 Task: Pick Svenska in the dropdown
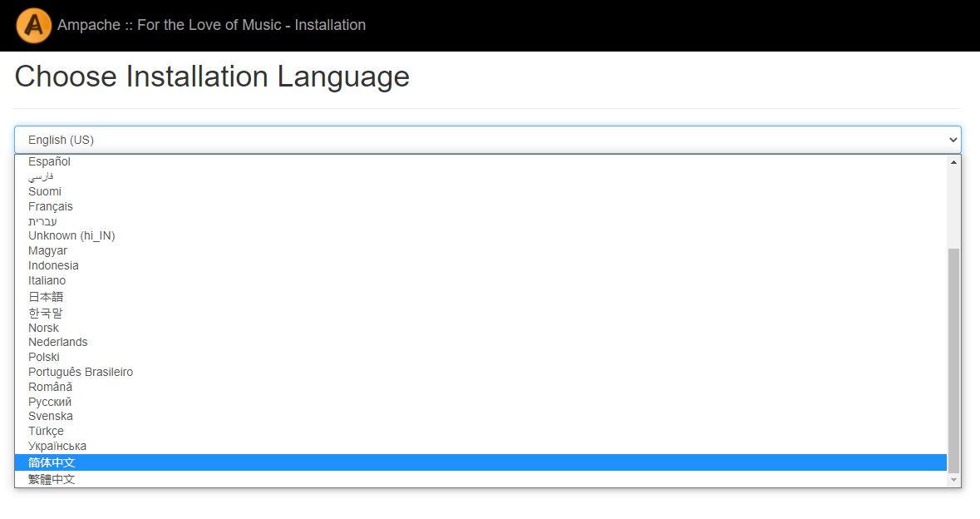tap(480, 417)
